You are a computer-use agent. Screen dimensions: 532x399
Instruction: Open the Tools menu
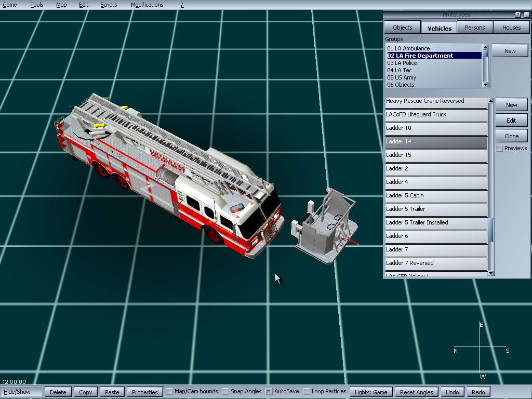click(37, 5)
